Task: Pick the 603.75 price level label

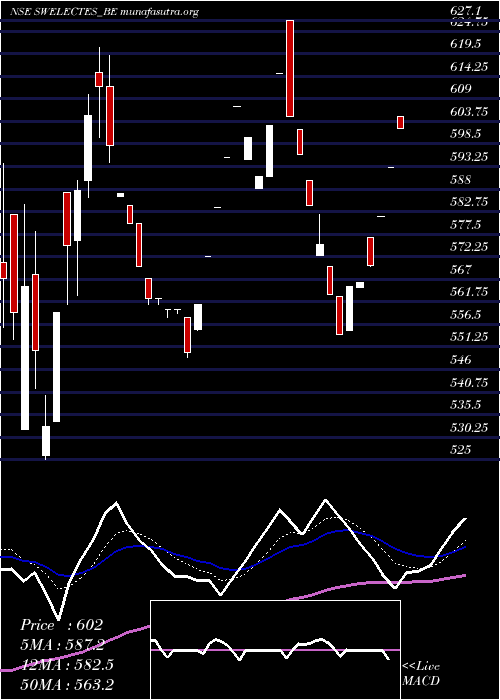Action: tap(469, 112)
